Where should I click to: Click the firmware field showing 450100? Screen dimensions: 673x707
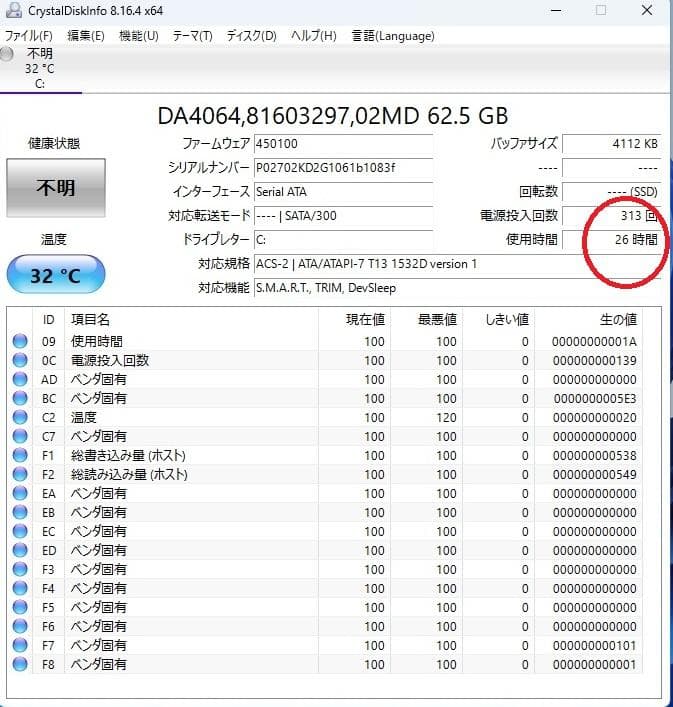[x=343, y=144]
